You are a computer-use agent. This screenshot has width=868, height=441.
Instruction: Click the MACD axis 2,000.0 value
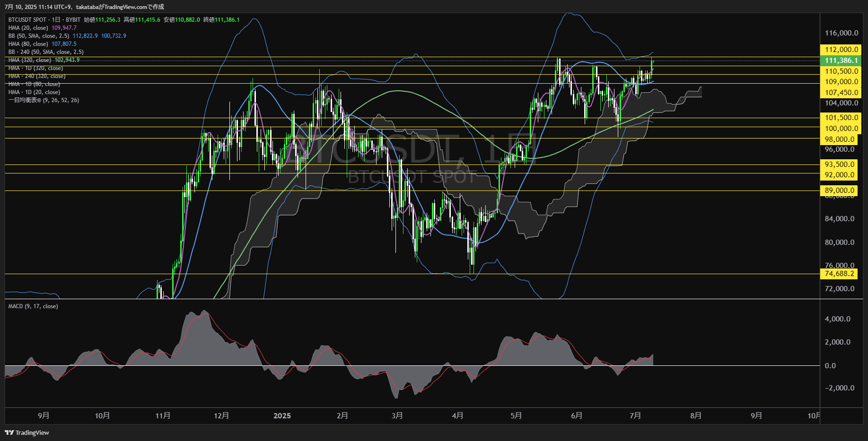[x=838, y=342]
